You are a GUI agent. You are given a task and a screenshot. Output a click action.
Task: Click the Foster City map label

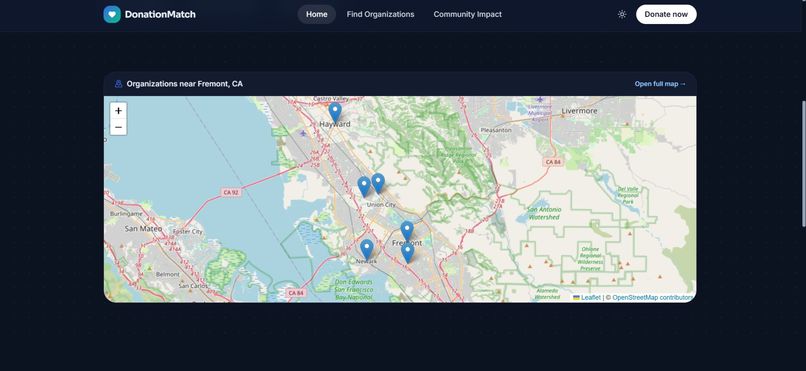(x=188, y=231)
